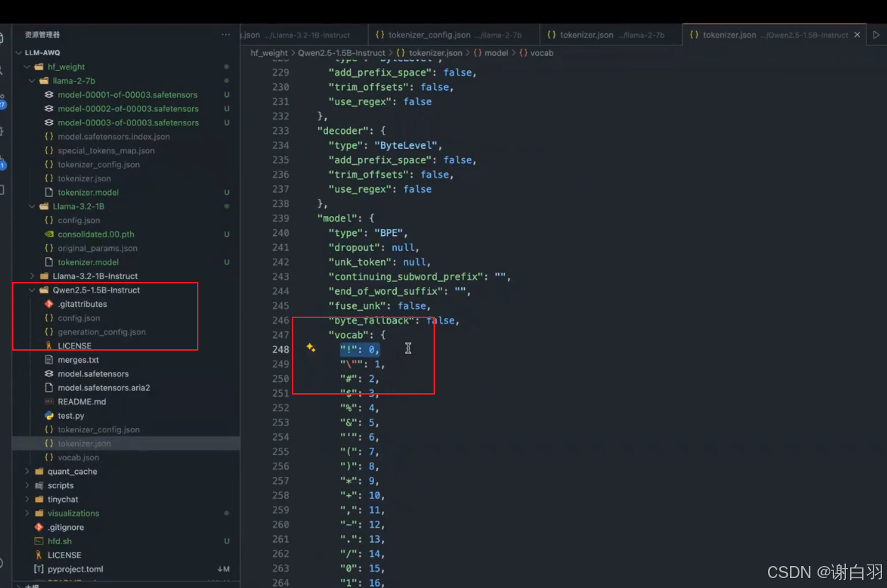Expand the scripts folder
The height and width of the screenshot is (588, 887).
(x=27, y=486)
